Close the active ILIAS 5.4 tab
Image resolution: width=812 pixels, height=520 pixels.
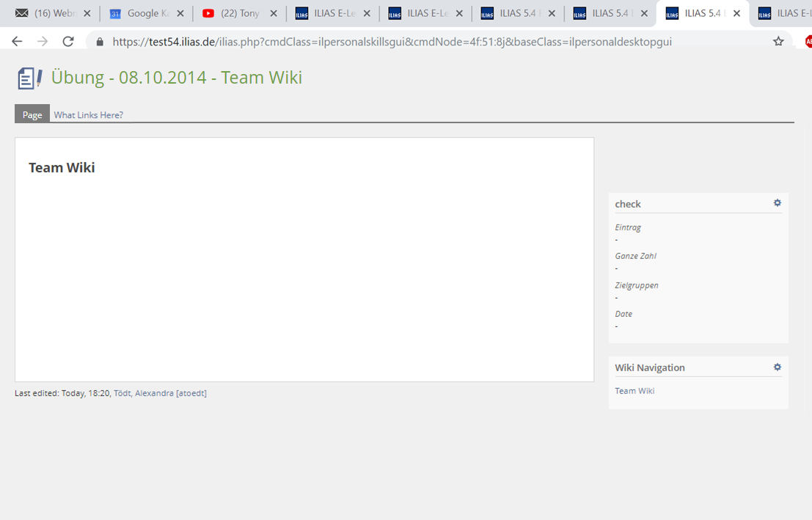[736, 13]
